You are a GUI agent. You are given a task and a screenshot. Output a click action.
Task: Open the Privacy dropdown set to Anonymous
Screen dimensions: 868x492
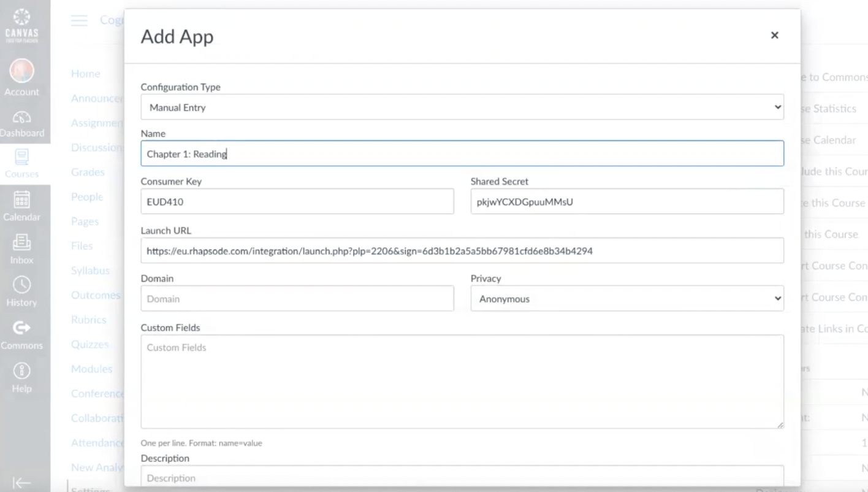[x=626, y=299]
